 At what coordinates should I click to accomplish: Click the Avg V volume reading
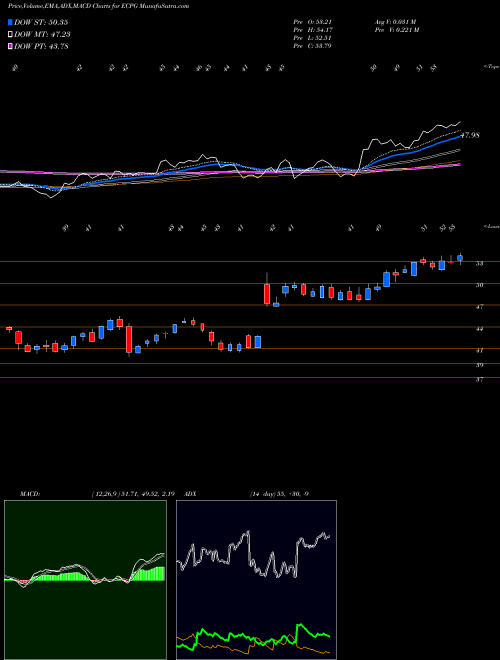click(396, 22)
